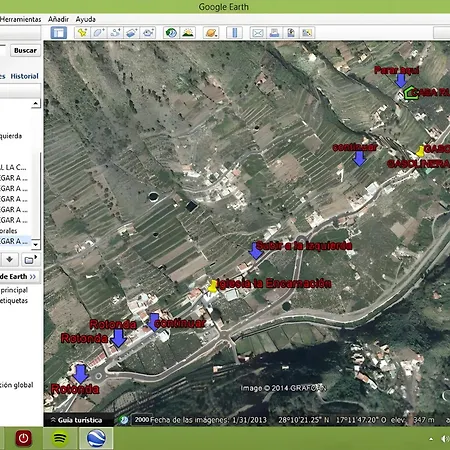Select the Add Polygon tool
This screenshot has height=450, width=450.
tap(99, 33)
